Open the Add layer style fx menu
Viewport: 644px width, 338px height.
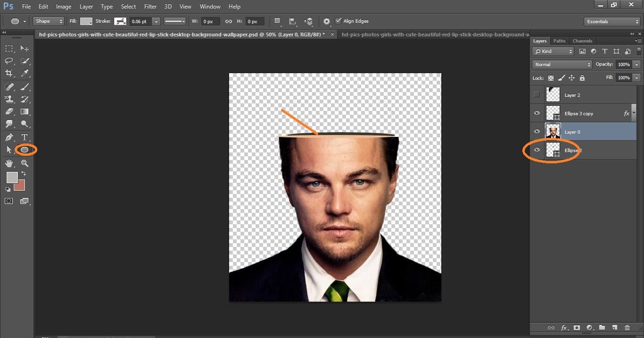tap(565, 328)
